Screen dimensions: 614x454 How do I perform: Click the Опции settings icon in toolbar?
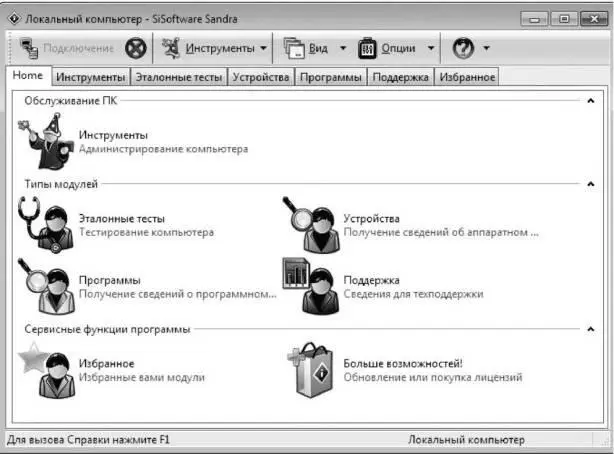[x=367, y=48]
